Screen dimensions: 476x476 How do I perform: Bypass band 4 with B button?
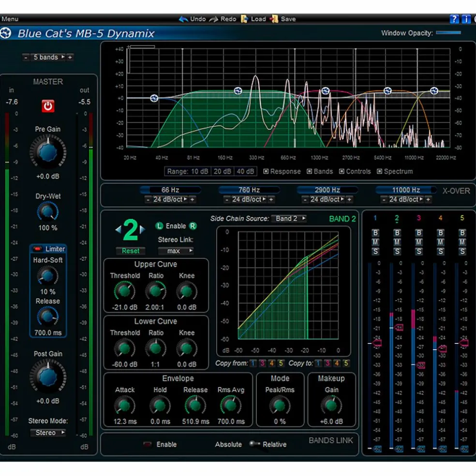(x=441, y=233)
